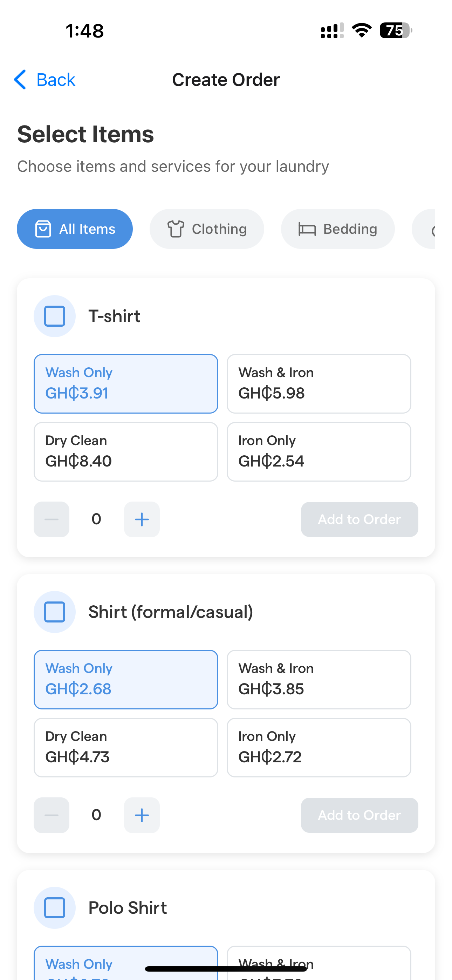Tap the minus icon below Shirt service options

(51, 815)
